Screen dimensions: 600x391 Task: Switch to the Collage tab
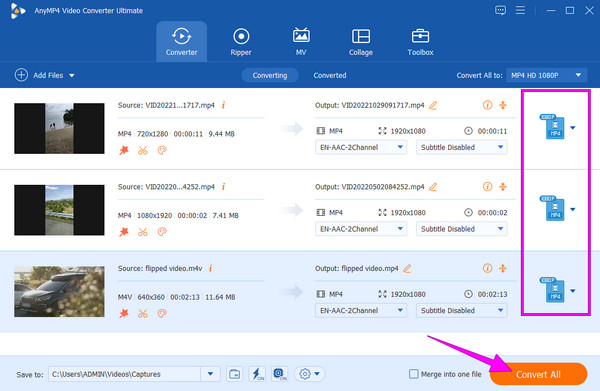pos(360,42)
